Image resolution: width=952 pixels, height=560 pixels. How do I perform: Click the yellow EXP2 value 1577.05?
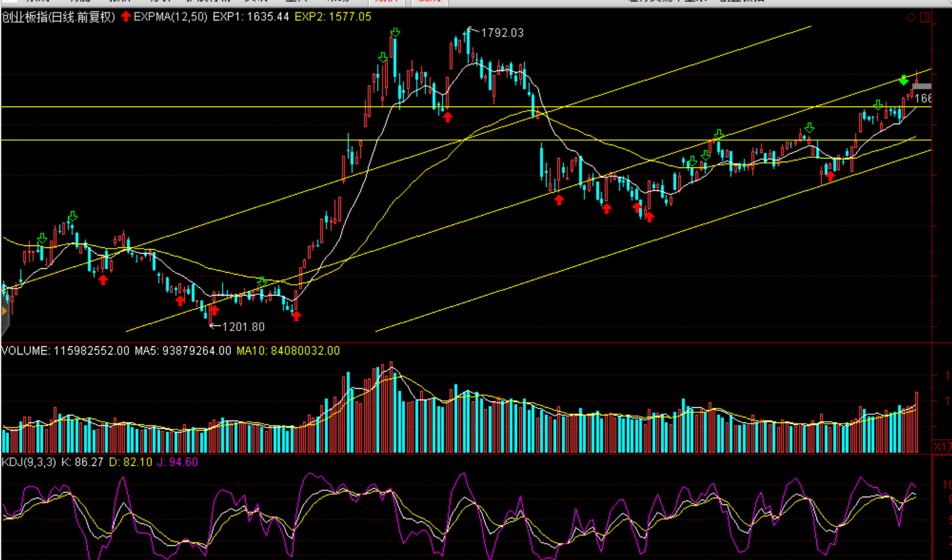click(333, 17)
